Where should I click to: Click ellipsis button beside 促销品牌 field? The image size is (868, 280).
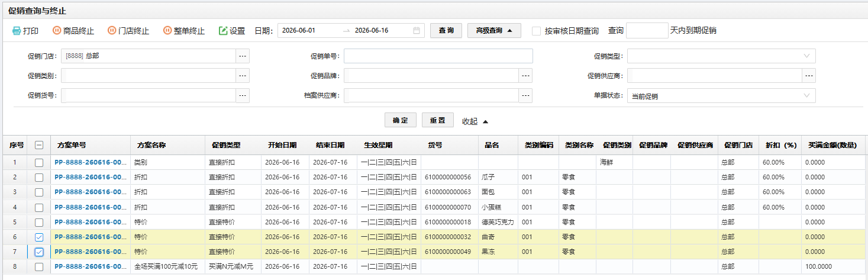pos(526,76)
